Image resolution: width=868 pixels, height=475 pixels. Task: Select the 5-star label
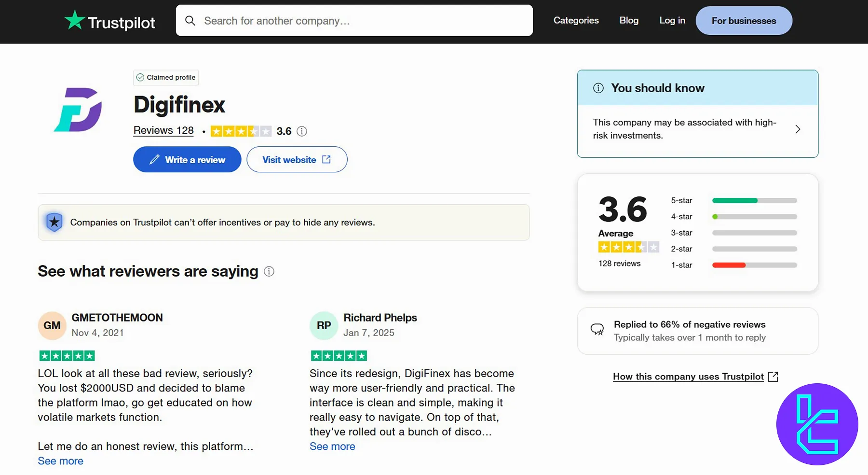pyautogui.click(x=681, y=200)
